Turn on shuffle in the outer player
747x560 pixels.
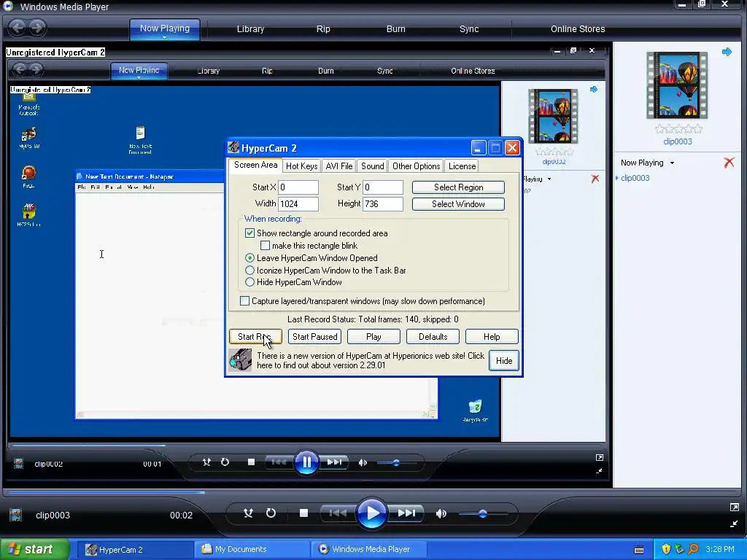tap(248, 513)
